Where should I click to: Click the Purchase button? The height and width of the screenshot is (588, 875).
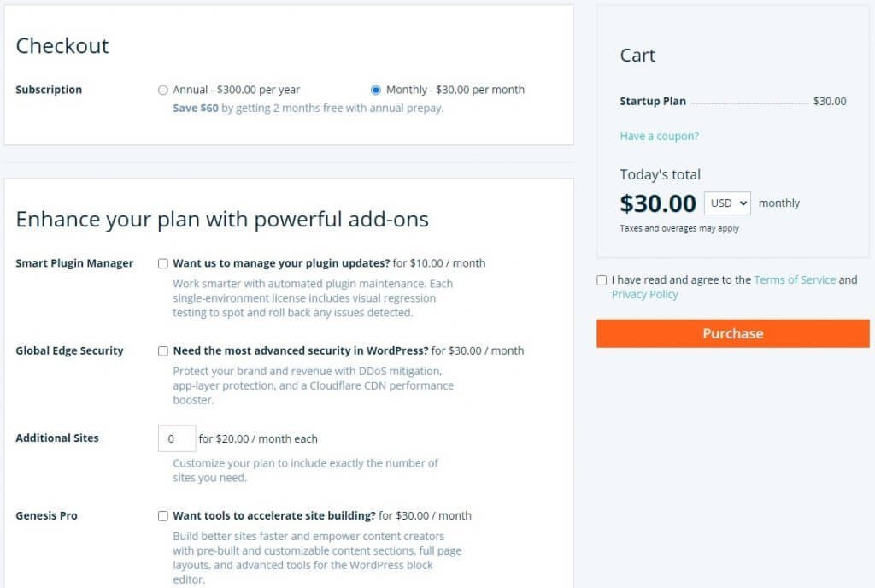[732, 333]
